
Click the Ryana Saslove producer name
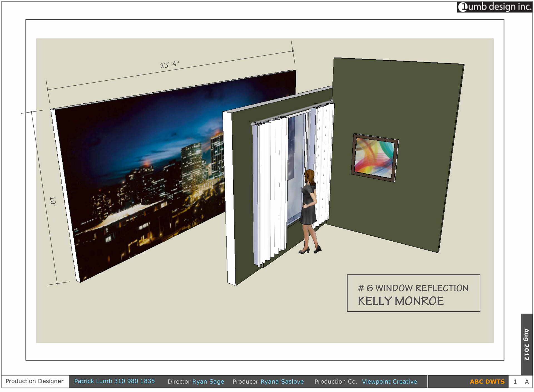pyautogui.click(x=282, y=382)
